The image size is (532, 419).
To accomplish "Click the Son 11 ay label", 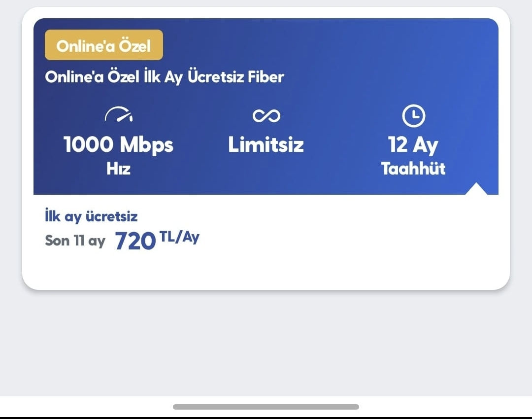I will pyautogui.click(x=75, y=241).
